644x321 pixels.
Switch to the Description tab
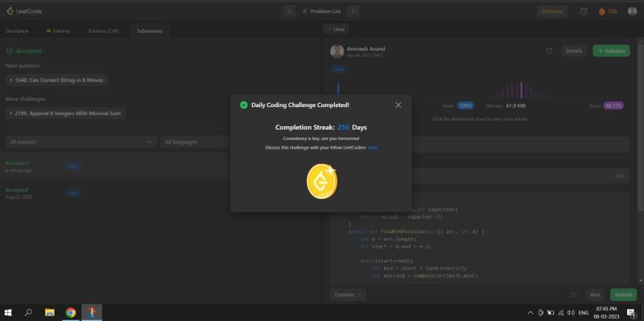(x=17, y=31)
